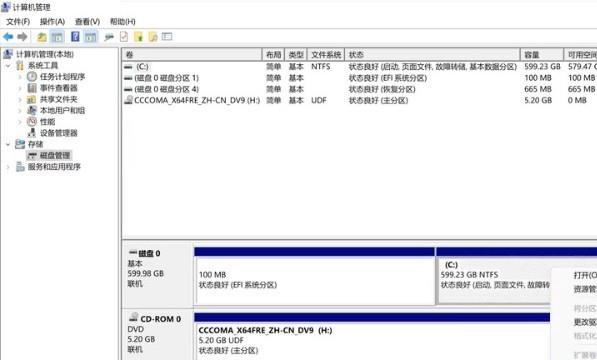Expand the 共享文件夹 node
The height and width of the screenshot is (360, 597).
tap(20, 100)
